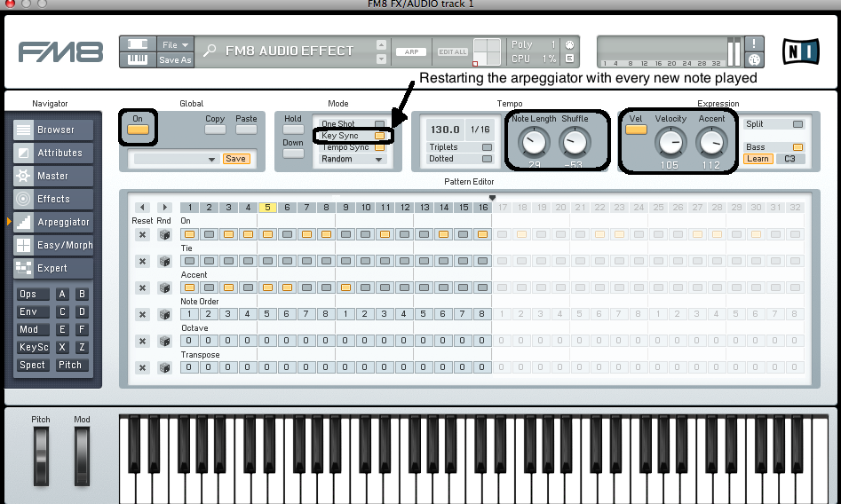Clear the On row with its X icon

click(x=142, y=234)
